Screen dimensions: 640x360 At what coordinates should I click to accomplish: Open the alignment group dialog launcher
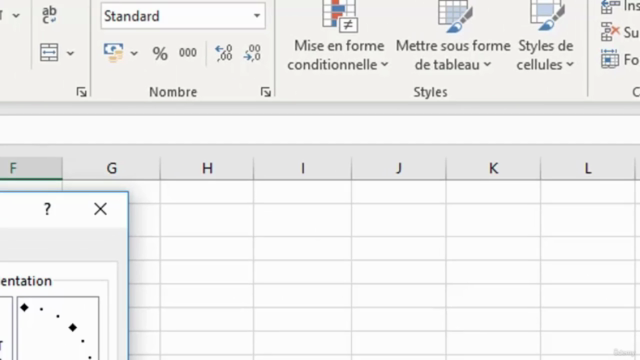tap(81, 92)
